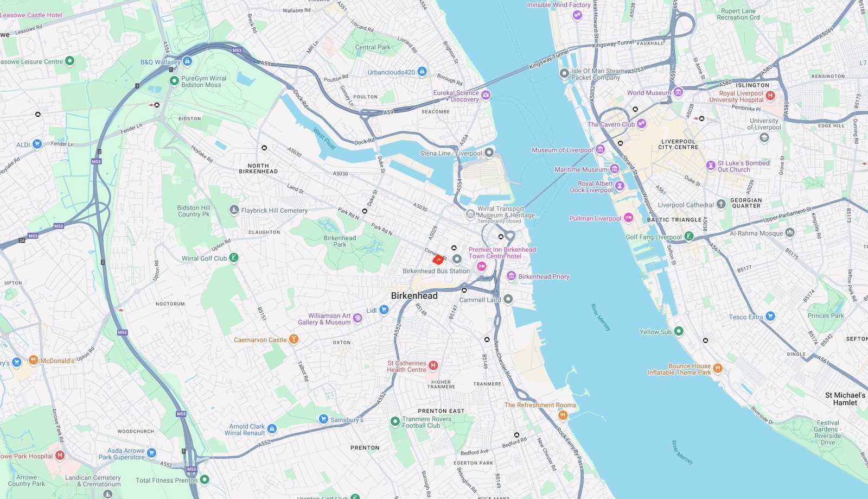Select the Flaybrick Hill Cemetery marker

234,210
